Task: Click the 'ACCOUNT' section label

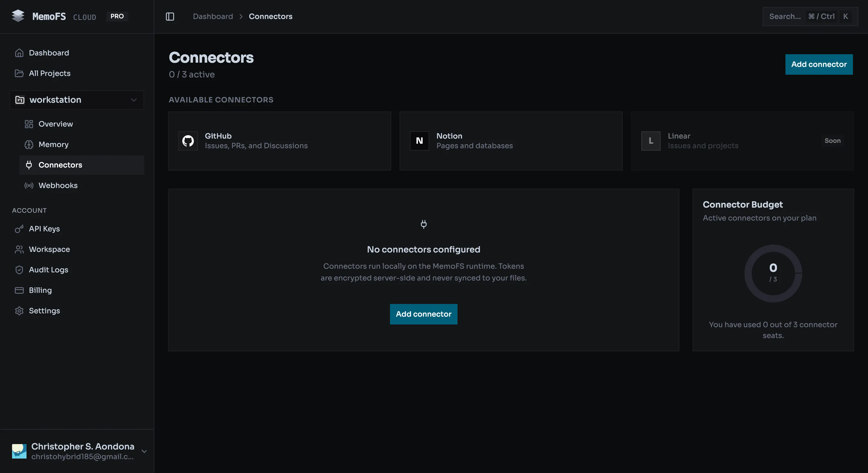Action: point(29,211)
